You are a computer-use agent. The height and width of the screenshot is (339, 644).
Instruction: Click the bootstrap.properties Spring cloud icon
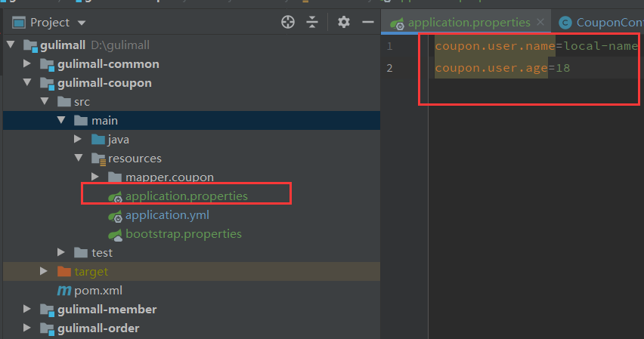pos(115,235)
